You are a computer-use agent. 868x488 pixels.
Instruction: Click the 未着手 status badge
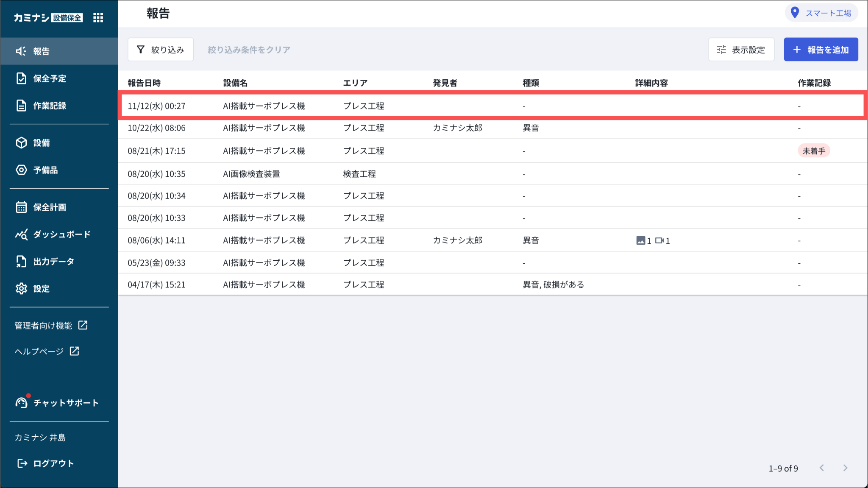pyautogui.click(x=814, y=151)
